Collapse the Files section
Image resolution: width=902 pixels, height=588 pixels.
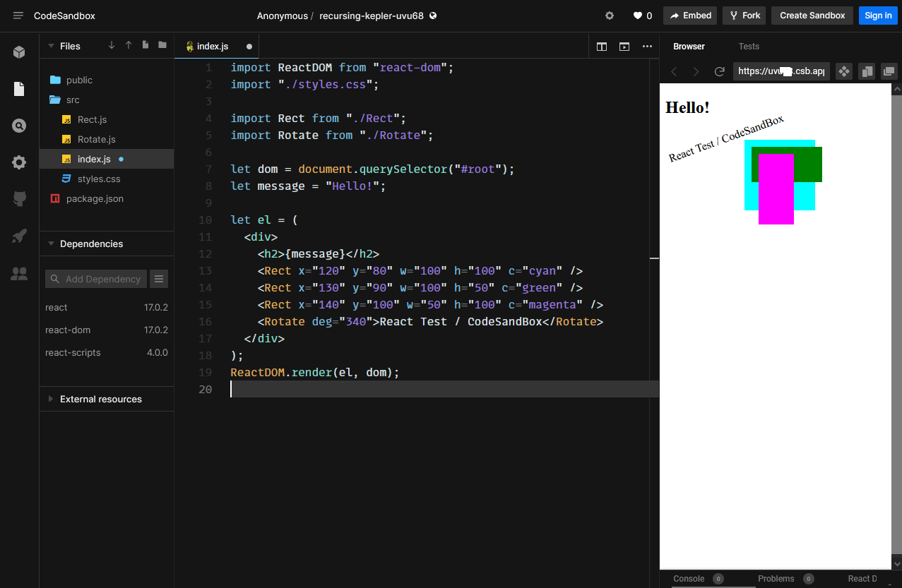(51, 46)
